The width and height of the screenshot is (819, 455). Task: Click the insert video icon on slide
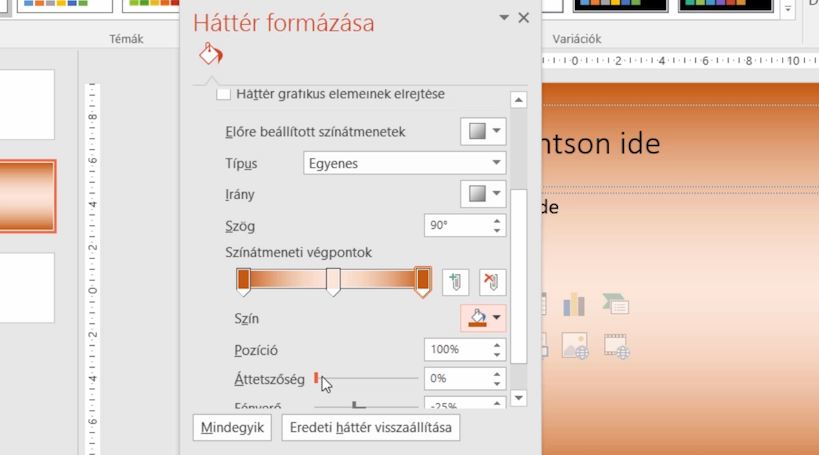617,346
